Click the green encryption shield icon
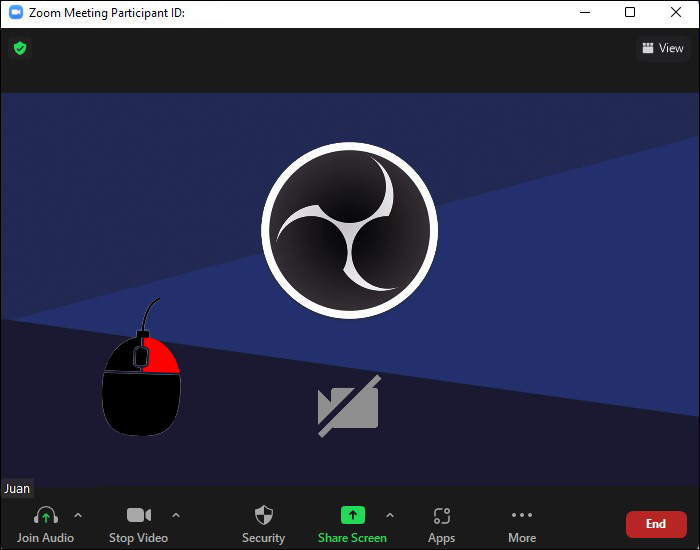This screenshot has width=700, height=550. pos(20,48)
